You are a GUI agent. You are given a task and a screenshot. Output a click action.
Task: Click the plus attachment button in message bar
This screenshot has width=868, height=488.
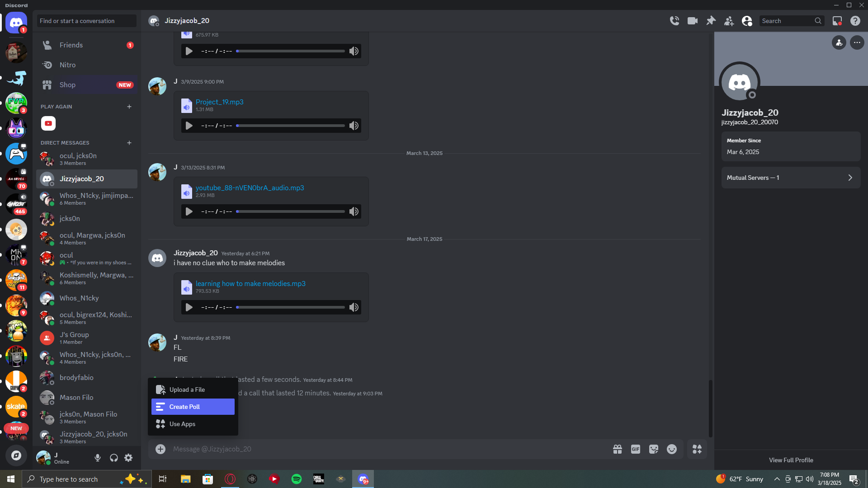pos(160,449)
